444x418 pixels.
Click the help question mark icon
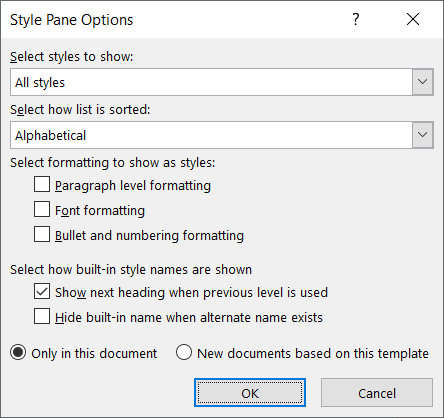click(x=356, y=19)
